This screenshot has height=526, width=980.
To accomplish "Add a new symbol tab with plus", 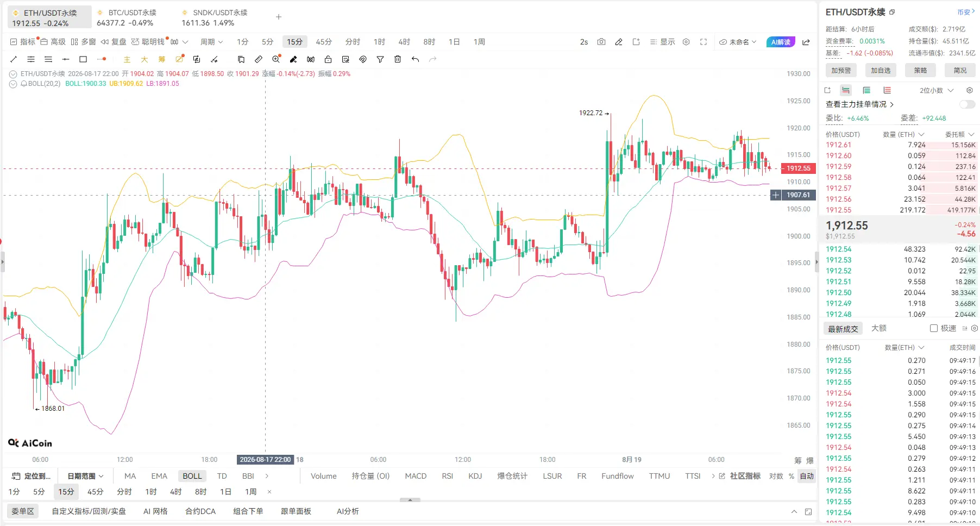I will coord(279,17).
